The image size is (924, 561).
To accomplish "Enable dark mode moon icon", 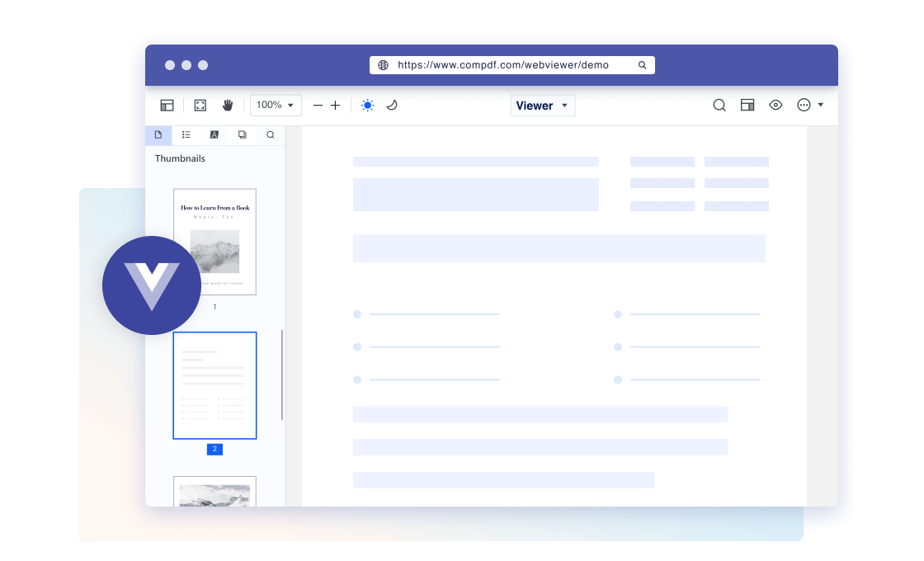I will pos(391,106).
